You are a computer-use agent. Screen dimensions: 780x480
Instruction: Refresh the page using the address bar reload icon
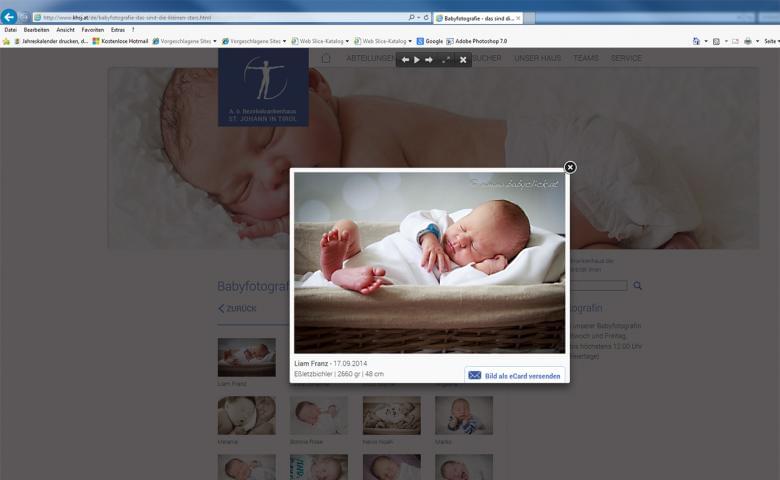pos(426,18)
